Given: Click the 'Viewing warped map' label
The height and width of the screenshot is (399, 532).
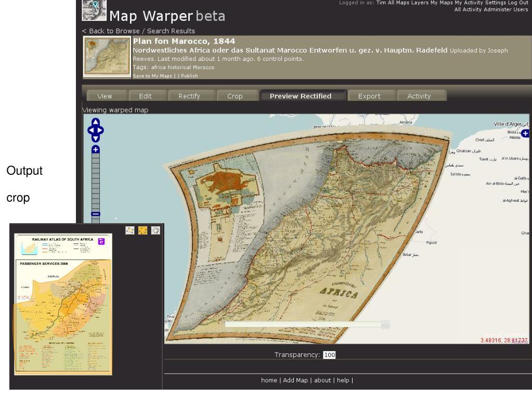Looking at the screenshot, I should coord(115,110).
